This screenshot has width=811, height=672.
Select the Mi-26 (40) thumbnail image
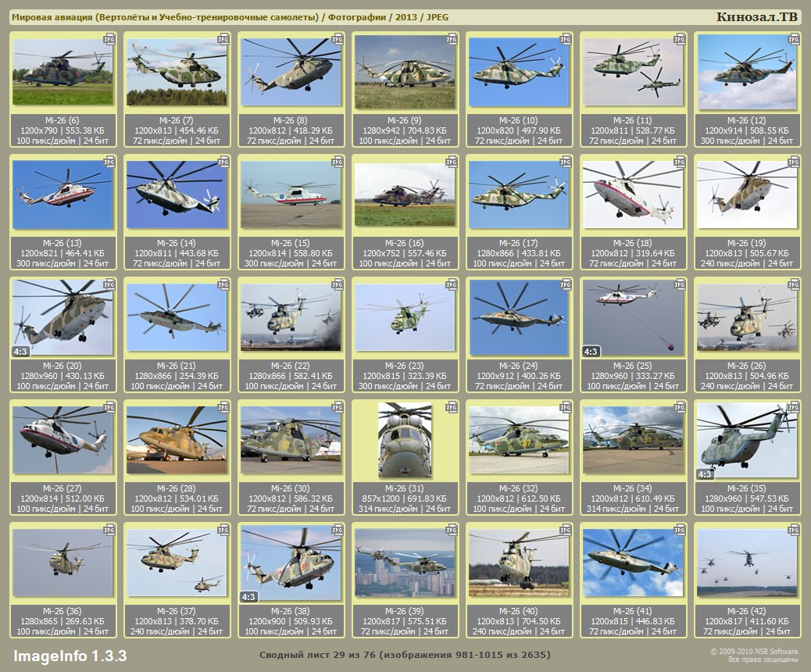pyautogui.click(x=519, y=563)
